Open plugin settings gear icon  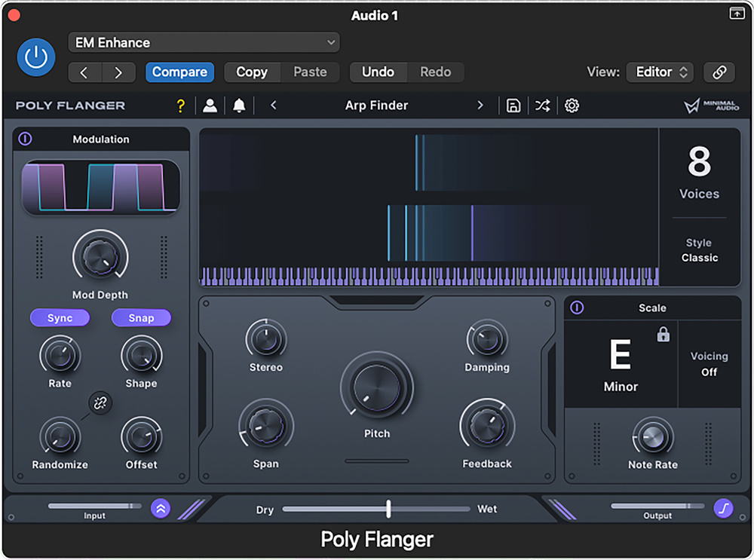tap(572, 106)
